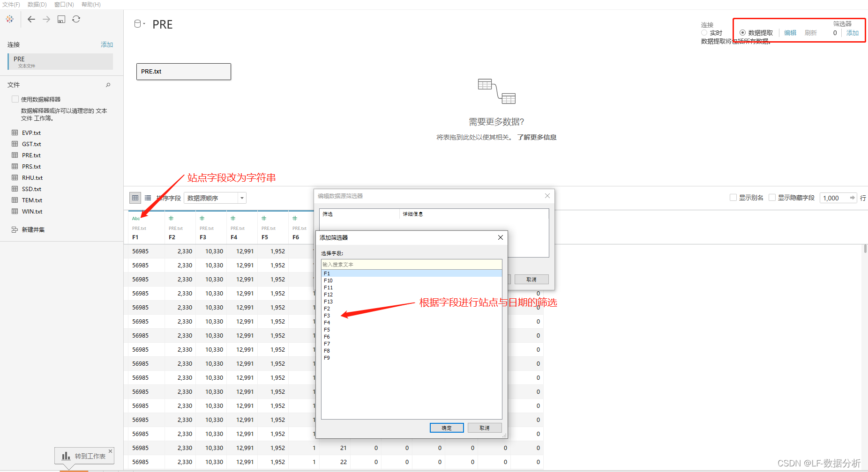Select the WIN.txt table icon
The image size is (868, 472).
point(15,211)
